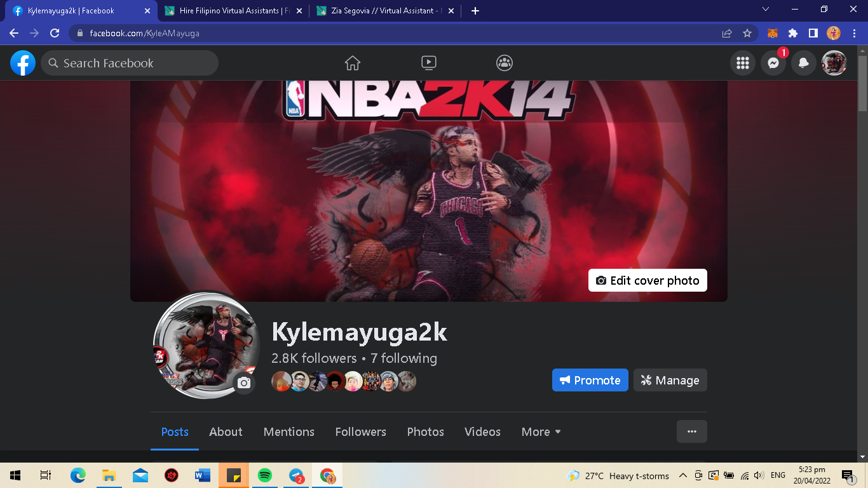Viewport: 868px width, 488px height.
Task: Open the three-dot profile options menu
Action: tap(692, 431)
